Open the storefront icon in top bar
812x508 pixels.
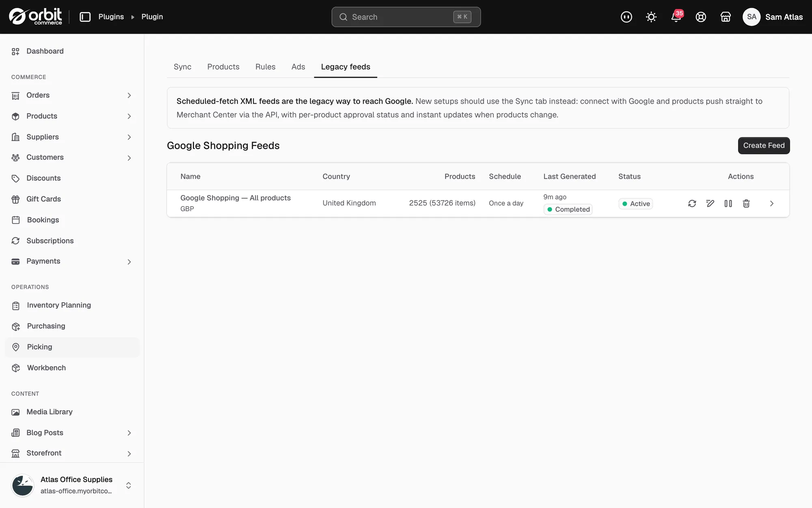pos(726,17)
